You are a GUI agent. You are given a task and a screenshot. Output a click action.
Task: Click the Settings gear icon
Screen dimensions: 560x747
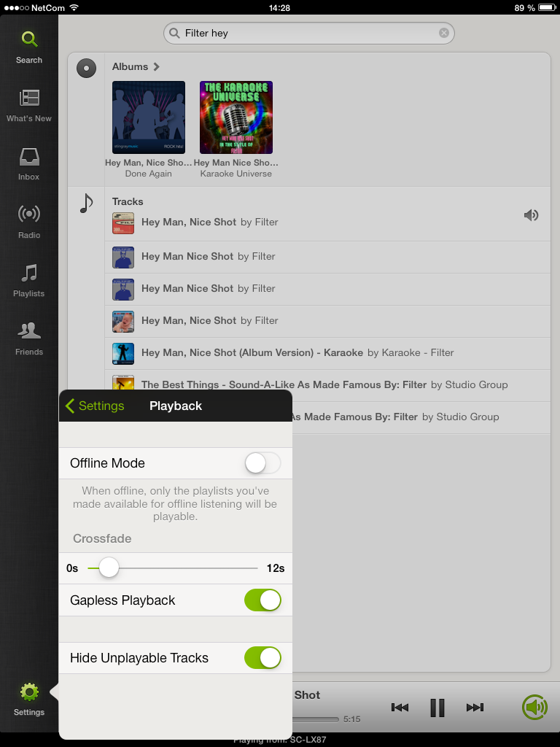click(29, 692)
